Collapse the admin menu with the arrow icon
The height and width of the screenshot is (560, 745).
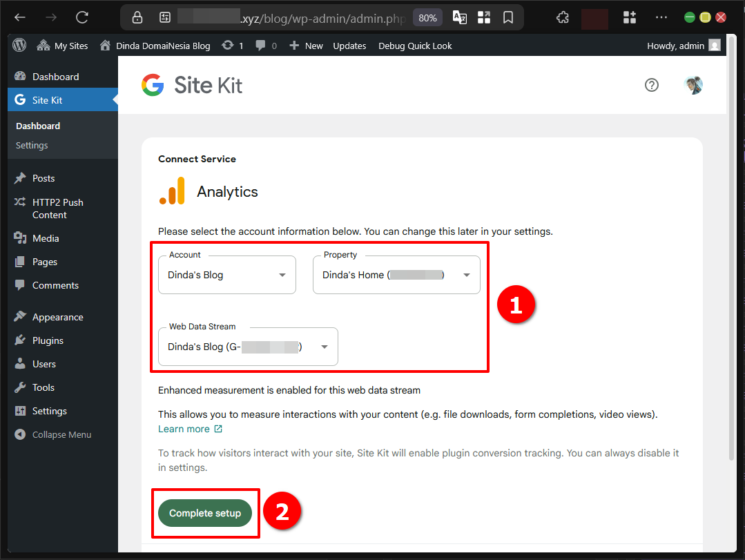(x=21, y=434)
